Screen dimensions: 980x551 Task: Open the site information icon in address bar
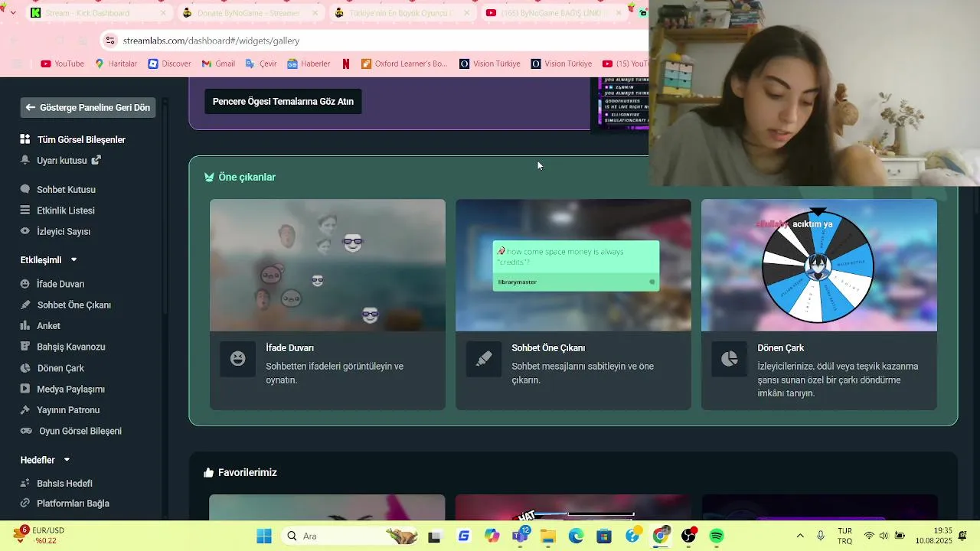[x=110, y=41]
